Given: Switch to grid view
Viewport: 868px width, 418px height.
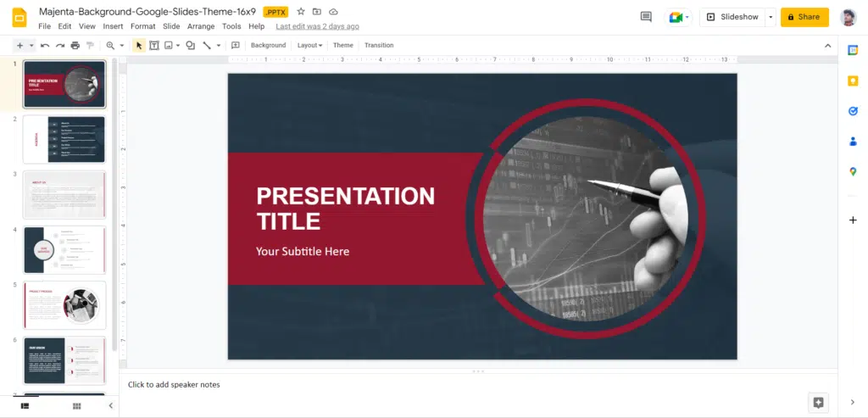Looking at the screenshot, I should pos(77,406).
